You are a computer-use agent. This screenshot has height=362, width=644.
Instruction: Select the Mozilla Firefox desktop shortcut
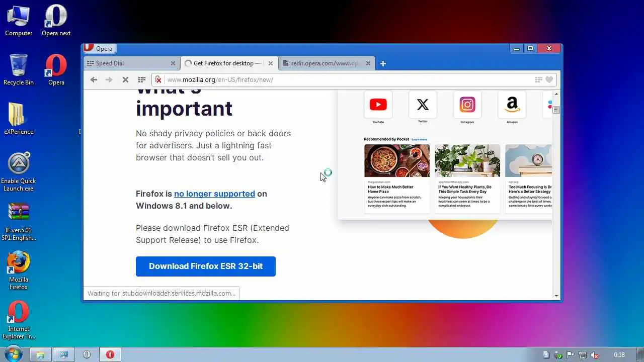coord(19,270)
